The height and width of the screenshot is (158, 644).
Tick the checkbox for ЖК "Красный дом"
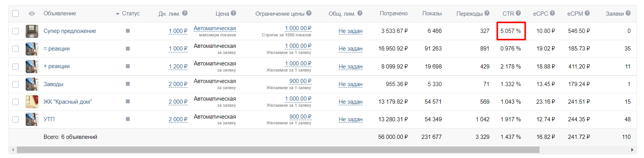[15, 102]
